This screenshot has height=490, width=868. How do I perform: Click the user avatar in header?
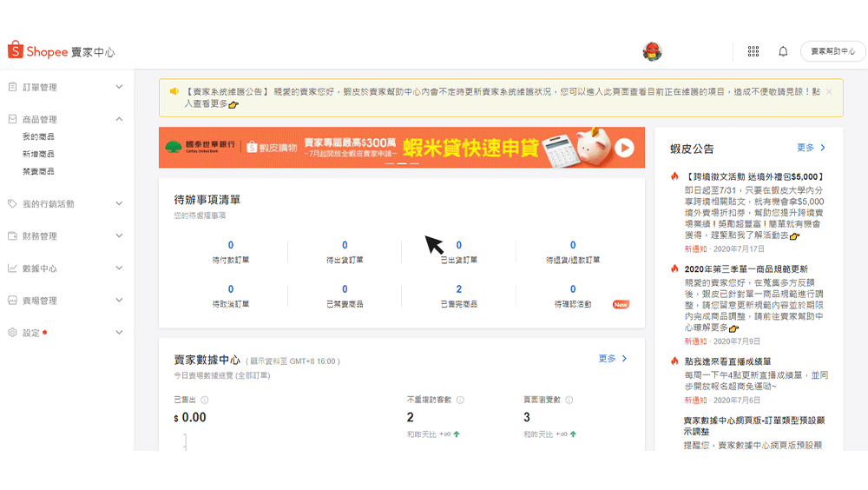point(652,51)
